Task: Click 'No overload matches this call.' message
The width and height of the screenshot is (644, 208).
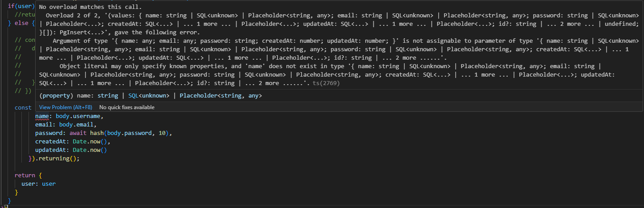Action: click(90, 7)
